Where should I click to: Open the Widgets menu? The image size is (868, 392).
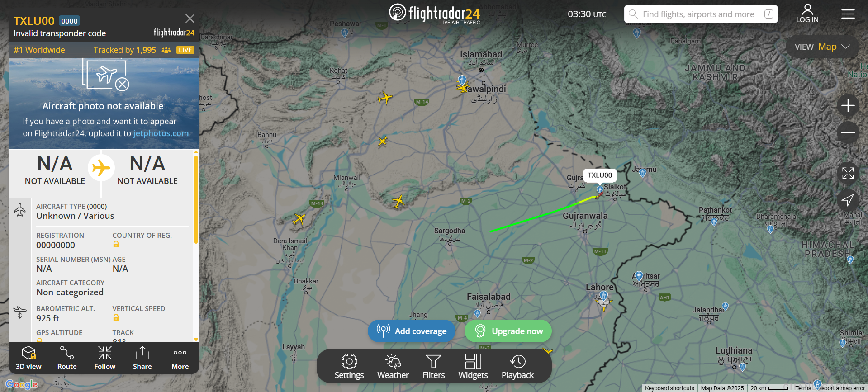pyautogui.click(x=473, y=366)
